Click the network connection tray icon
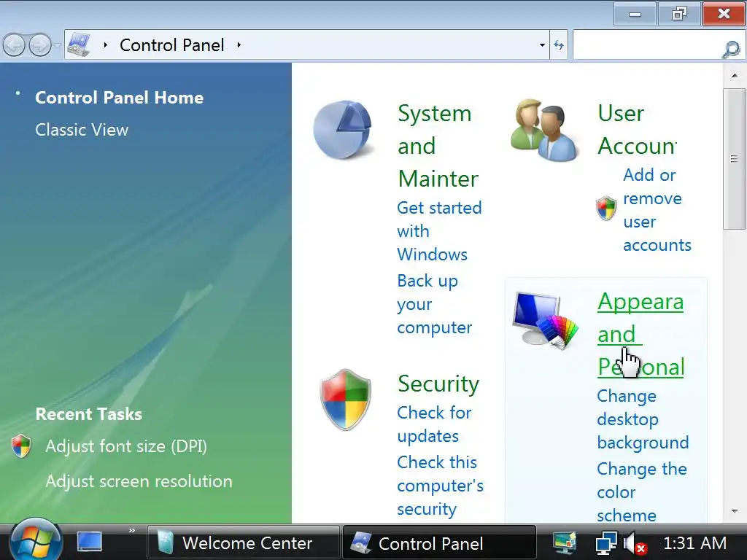747x560 pixels. pyautogui.click(x=605, y=542)
